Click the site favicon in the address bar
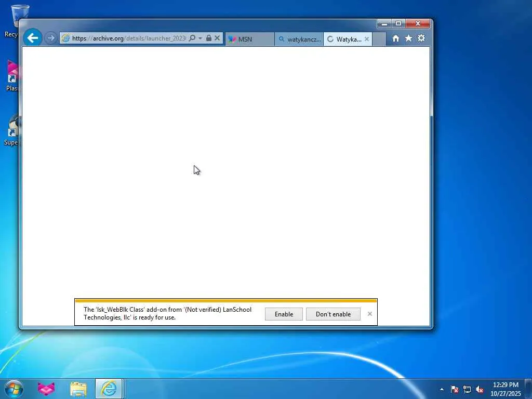532x399 pixels. (x=66, y=38)
